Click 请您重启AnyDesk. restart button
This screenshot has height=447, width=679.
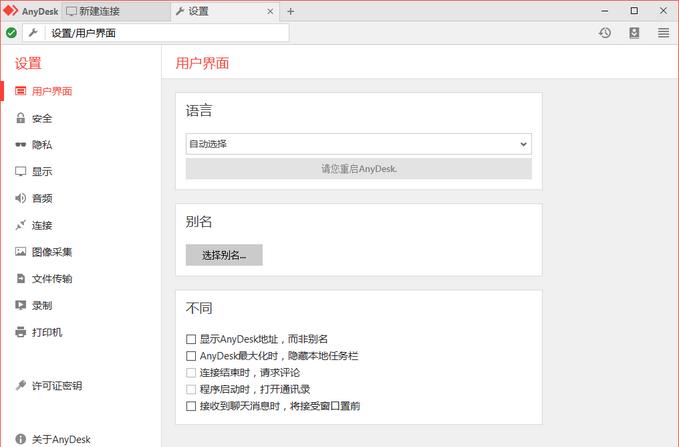coord(358,169)
